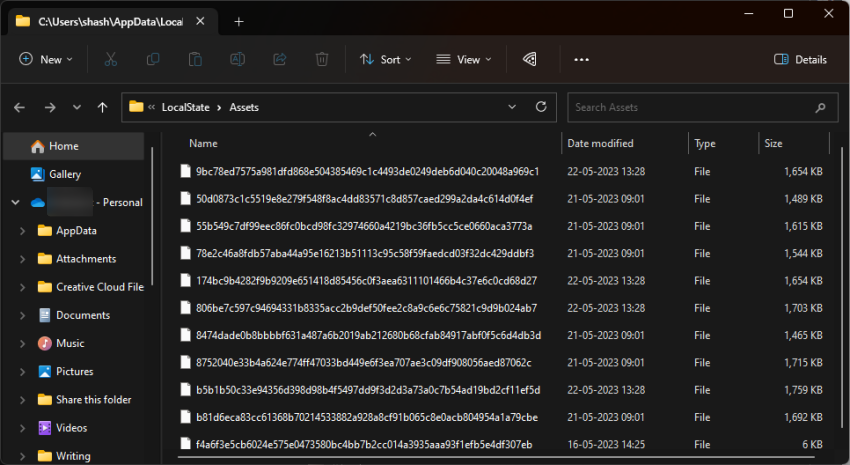
Task: Open the See more ellipsis menu
Action: pyautogui.click(x=581, y=59)
